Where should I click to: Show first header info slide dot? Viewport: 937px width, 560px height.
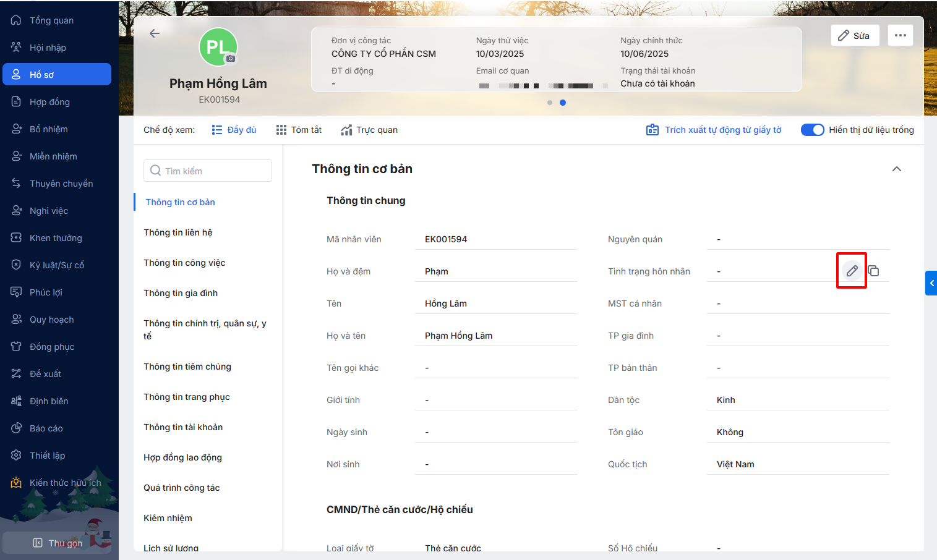coord(550,103)
